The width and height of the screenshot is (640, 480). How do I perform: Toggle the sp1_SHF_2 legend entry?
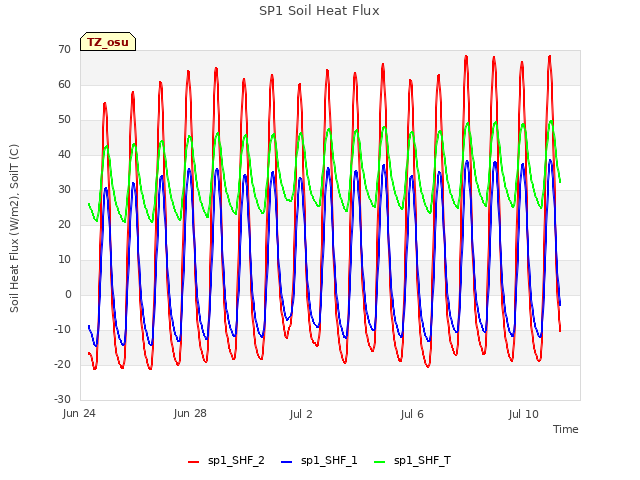(x=226, y=461)
